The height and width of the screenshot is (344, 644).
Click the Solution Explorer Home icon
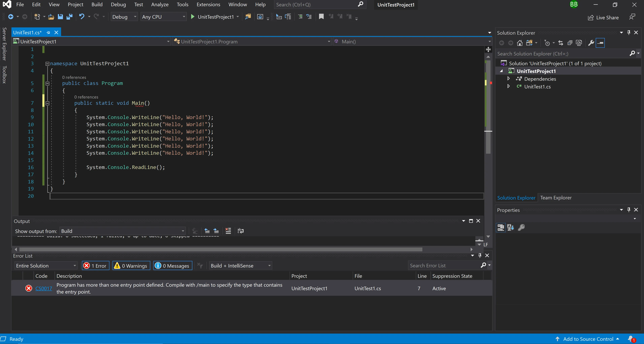click(519, 43)
